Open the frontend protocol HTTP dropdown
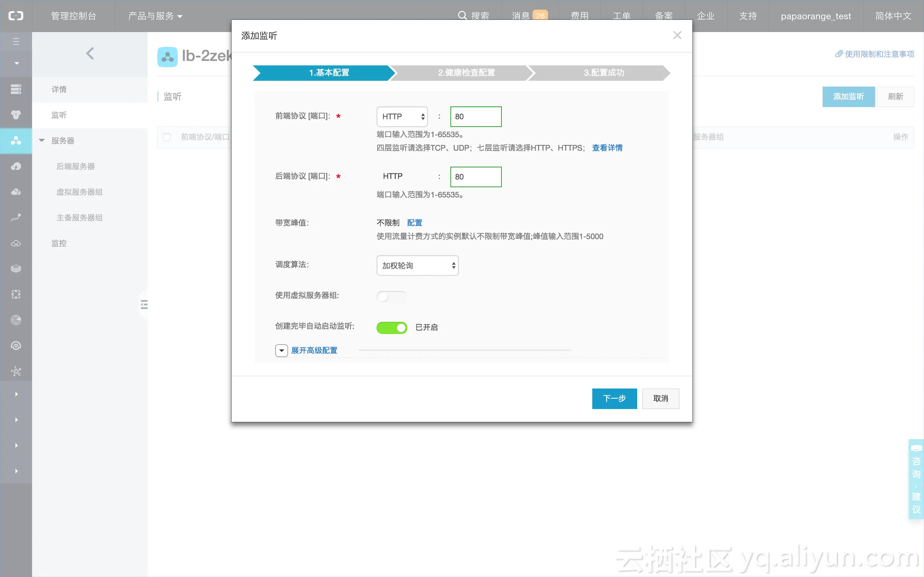Viewport: 924px width, 577px height. coord(402,116)
